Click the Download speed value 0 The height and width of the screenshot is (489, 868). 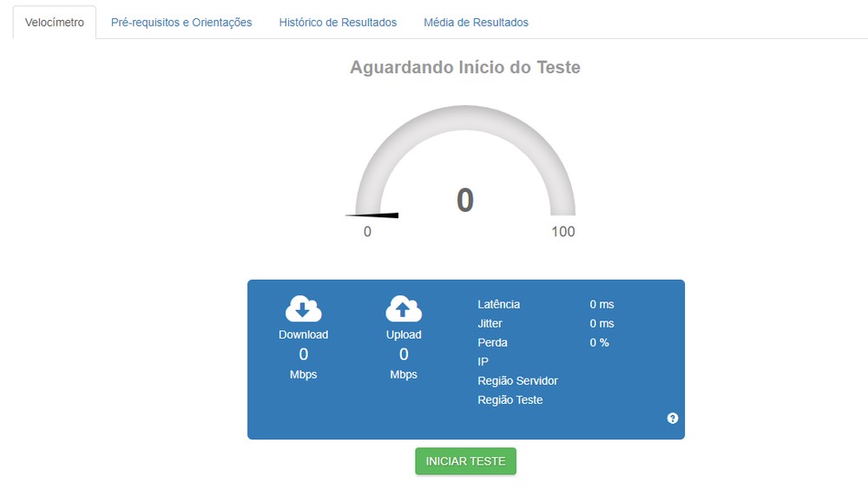click(303, 354)
